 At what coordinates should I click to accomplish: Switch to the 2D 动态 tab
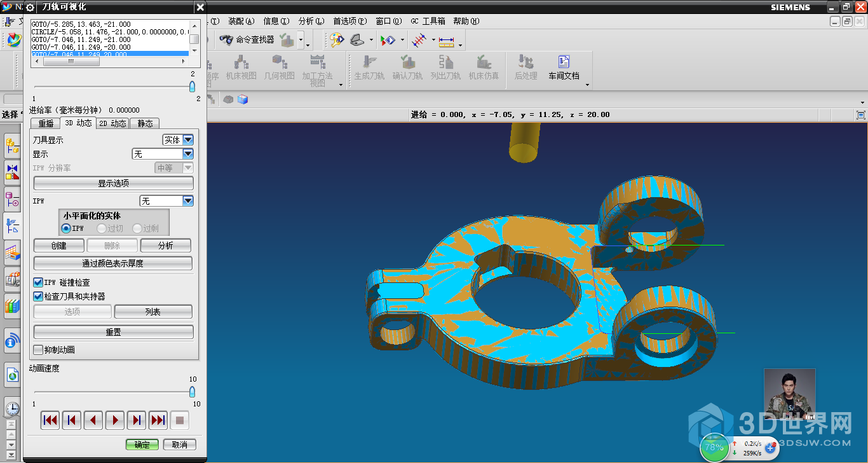coord(112,123)
